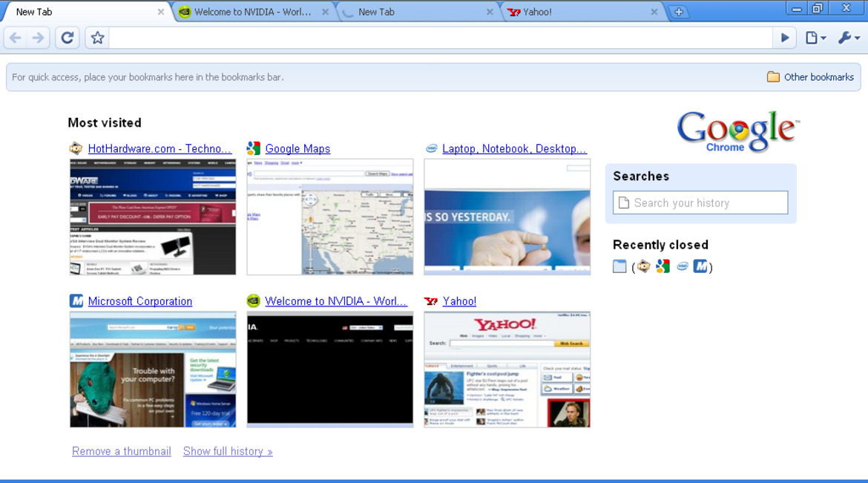Open the page control menu
This screenshot has height=483, width=868.
click(815, 38)
